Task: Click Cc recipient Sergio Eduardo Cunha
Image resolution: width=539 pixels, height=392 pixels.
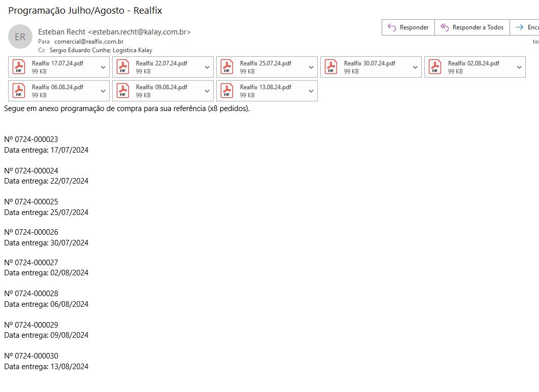Action: click(x=80, y=50)
